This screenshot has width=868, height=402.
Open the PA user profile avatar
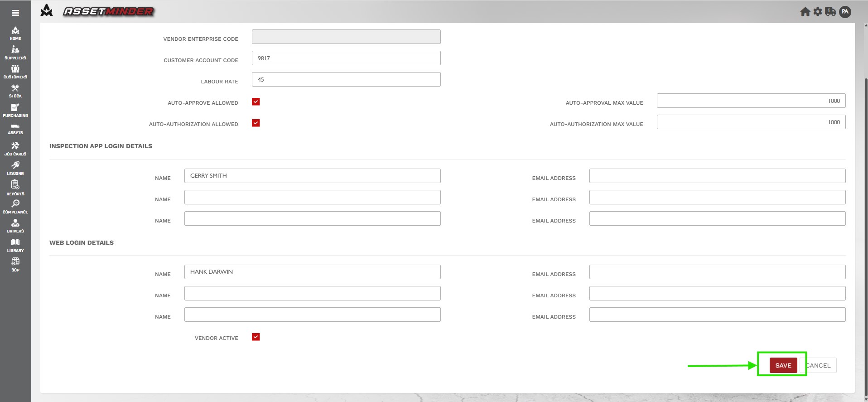click(845, 12)
